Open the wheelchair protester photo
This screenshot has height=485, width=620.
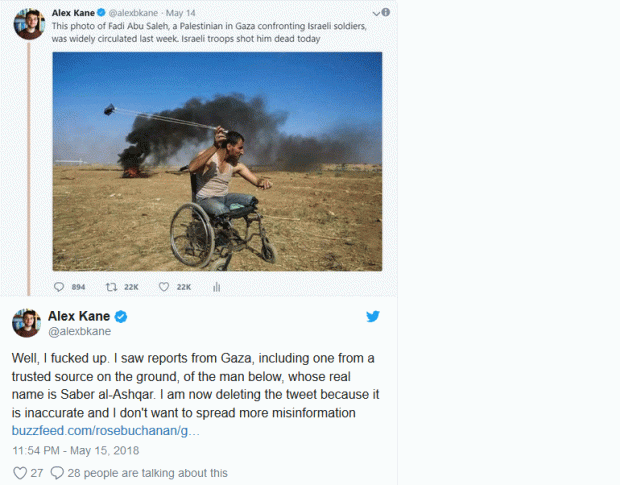click(217, 160)
